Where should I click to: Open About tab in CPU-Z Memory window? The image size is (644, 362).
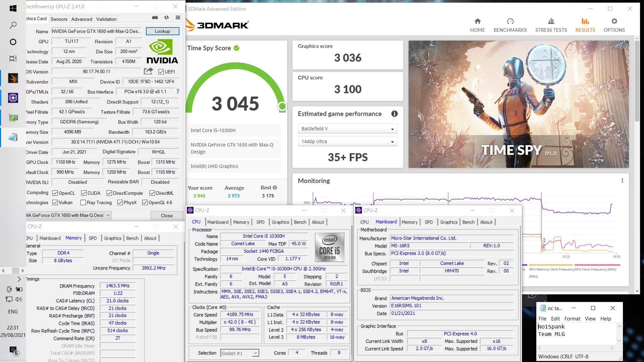pos(150,238)
